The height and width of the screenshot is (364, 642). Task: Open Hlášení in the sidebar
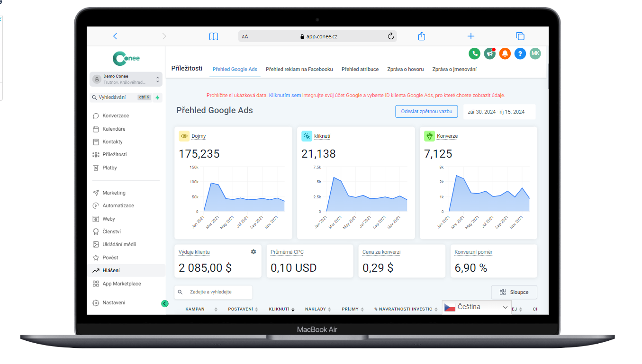[x=126, y=270]
